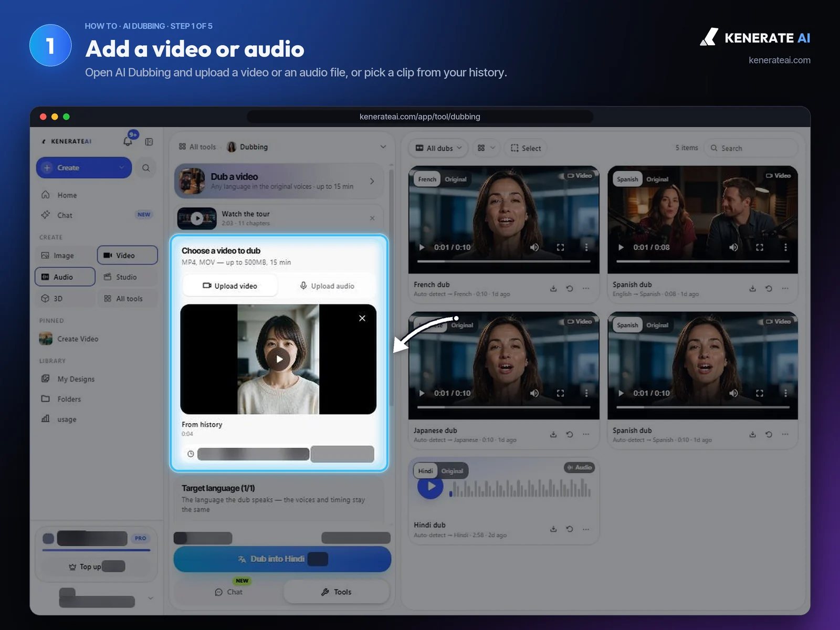Download the Hindi dub
This screenshot has width=840, height=630.
553,529
